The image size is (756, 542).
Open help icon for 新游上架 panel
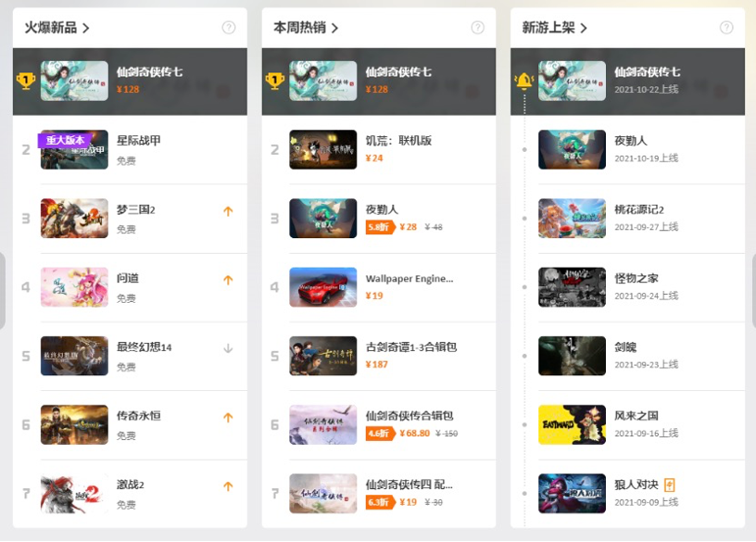coord(726,28)
